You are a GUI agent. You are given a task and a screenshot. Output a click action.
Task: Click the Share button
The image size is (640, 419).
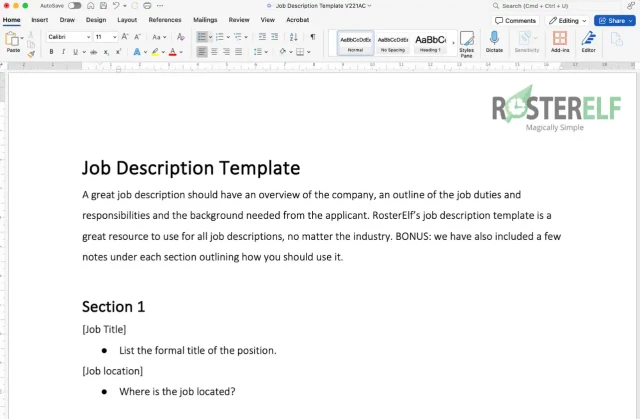pos(615,20)
